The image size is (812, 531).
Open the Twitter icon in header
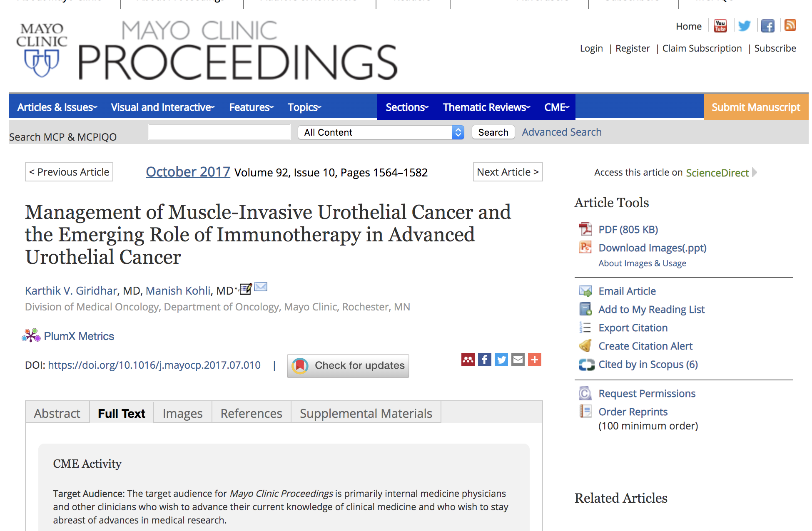pyautogui.click(x=744, y=26)
